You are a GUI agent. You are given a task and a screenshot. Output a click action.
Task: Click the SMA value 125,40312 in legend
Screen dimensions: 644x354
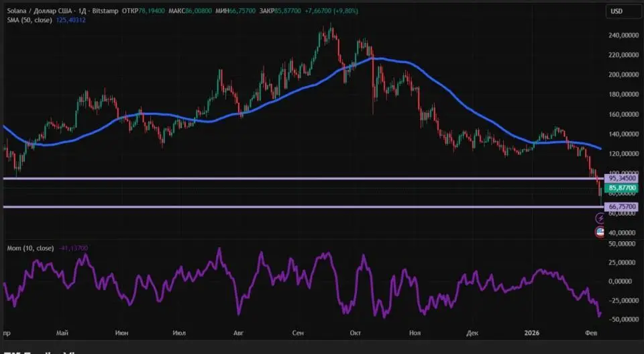(x=70, y=20)
